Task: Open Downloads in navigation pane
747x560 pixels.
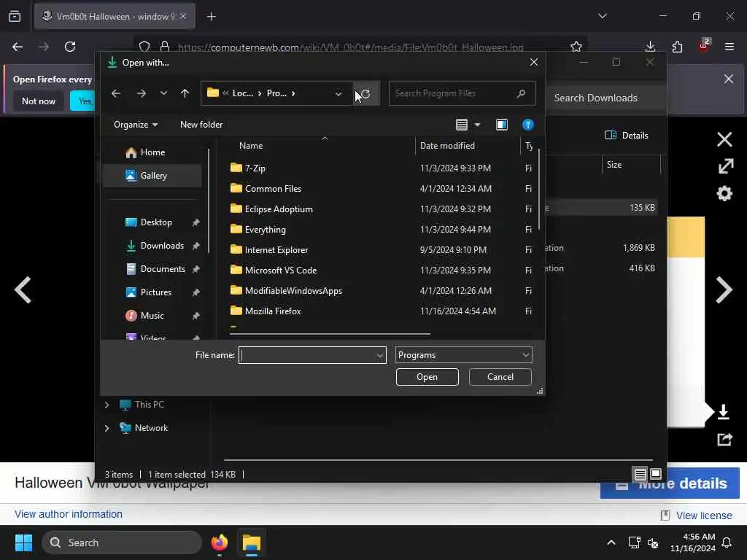Action: click(162, 246)
